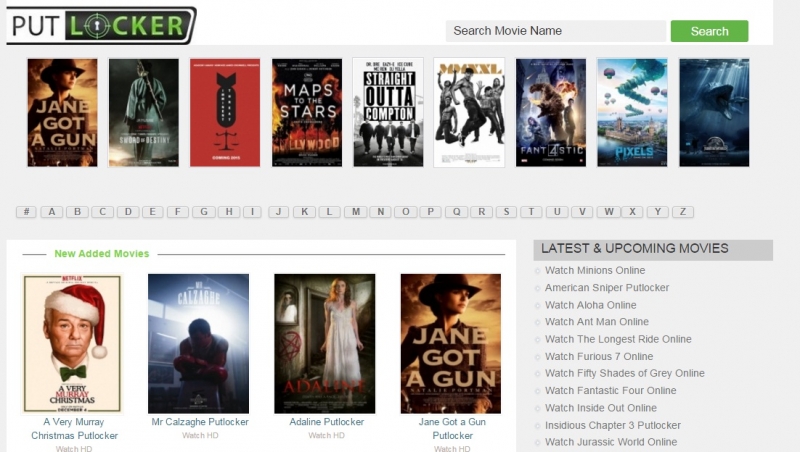800x452 pixels.
Task: Click Adaline Putlocker link
Action: (x=327, y=422)
